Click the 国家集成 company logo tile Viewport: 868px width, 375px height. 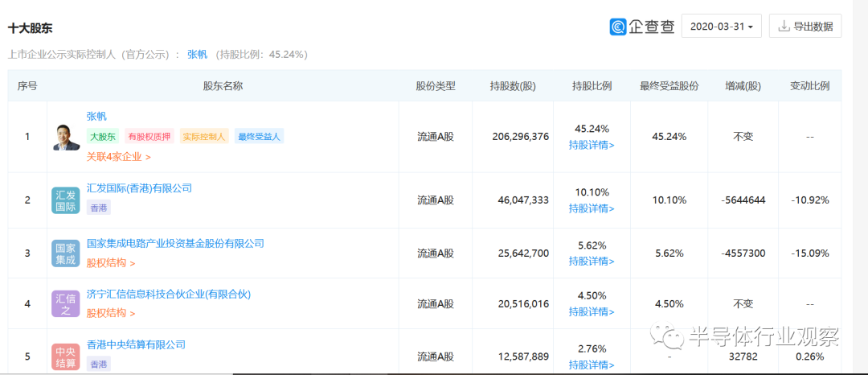[x=66, y=253]
